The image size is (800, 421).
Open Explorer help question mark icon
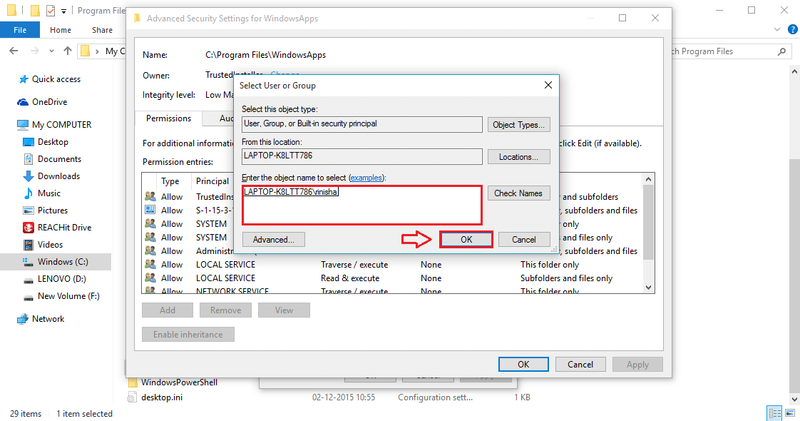click(793, 30)
